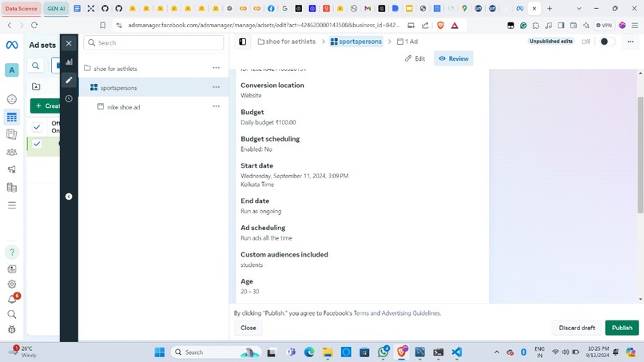The width and height of the screenshot is (644, 362).
Task: Open Visual Studio Code from taskbar
Action: 456,352
